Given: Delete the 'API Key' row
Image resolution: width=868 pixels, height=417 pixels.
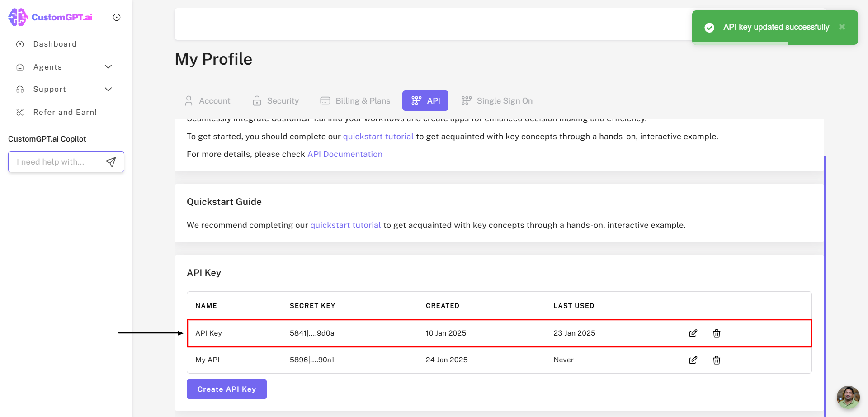Looking at the screenshot, I should click(x=717, y=333).
